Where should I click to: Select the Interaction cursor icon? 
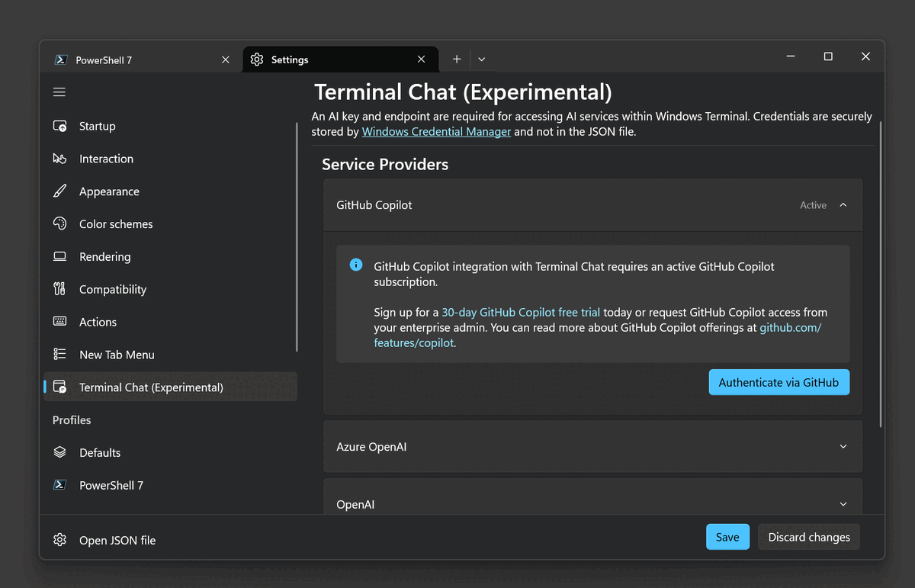[59, 159]
